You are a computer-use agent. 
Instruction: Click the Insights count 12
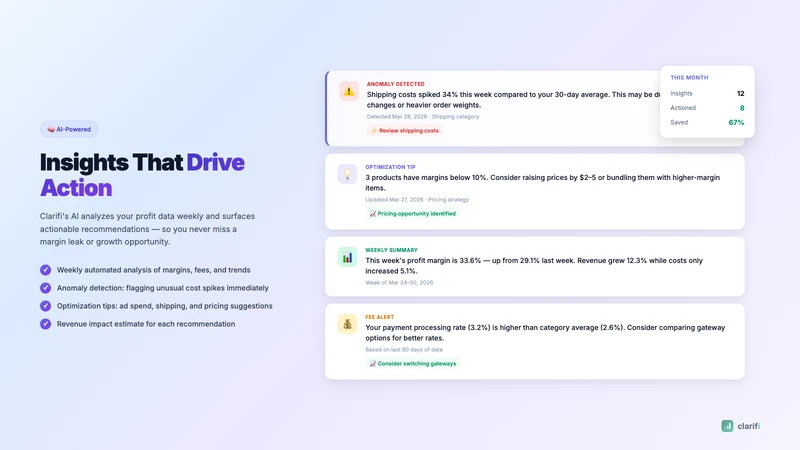[x=740, y=93]
